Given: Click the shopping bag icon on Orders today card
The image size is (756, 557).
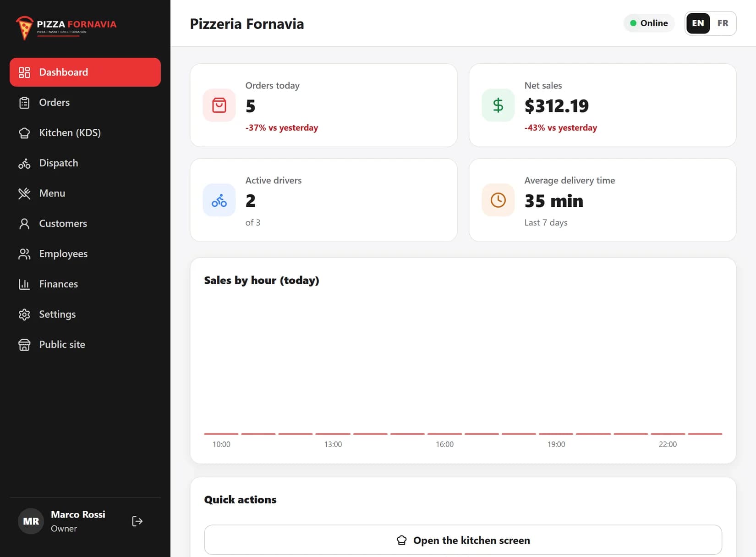Looking at the screenshot, I should pos(219,105).
